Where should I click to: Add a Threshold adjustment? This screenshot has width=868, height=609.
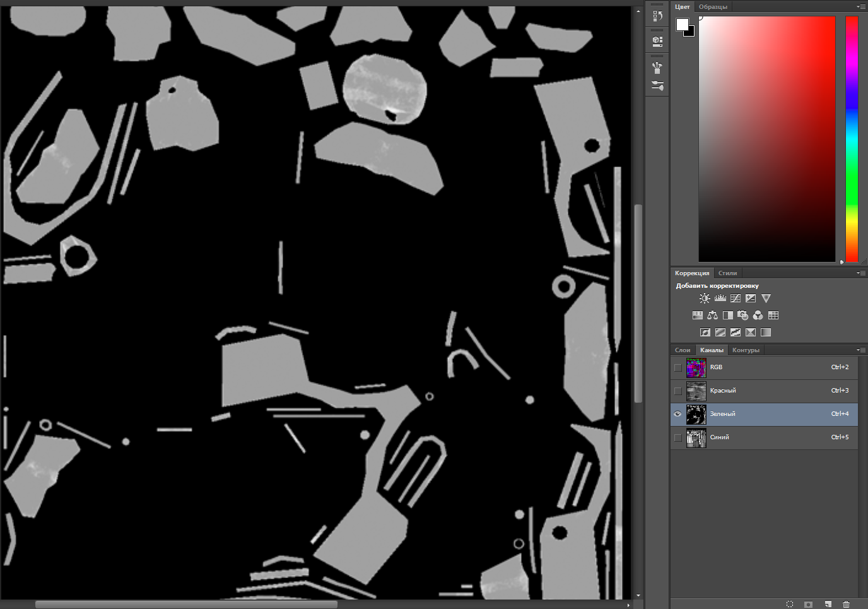click(736, 333)
